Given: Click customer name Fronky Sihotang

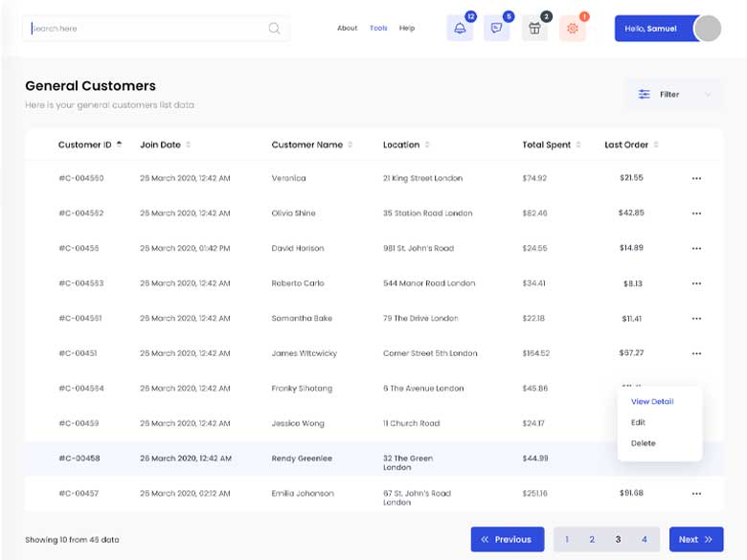Looking at the screenshot, I should click(x=302, y=389).
